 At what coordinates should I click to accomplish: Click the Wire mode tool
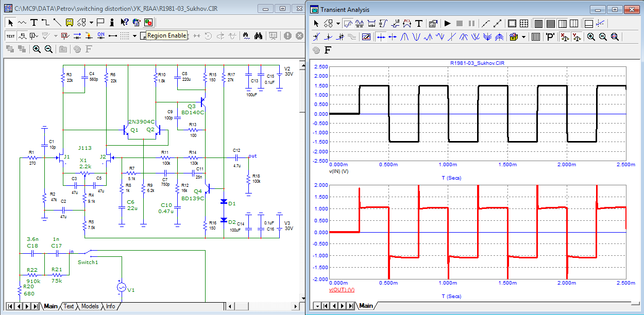(x=45, y=22)
